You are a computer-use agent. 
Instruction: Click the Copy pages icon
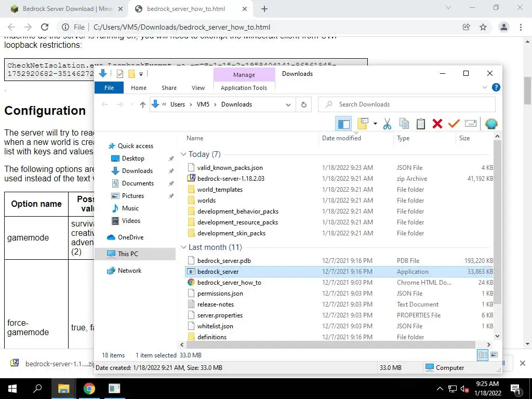[404, 124]
